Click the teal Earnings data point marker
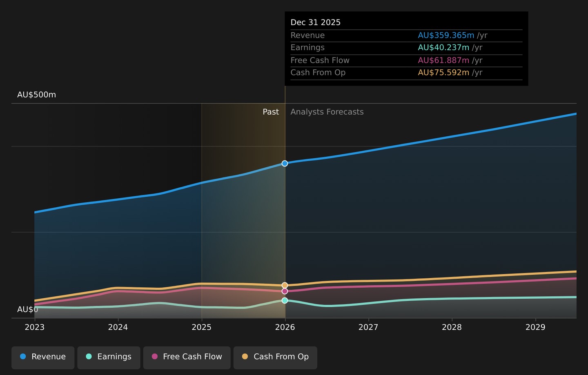Screen dimensions: 588x375 point(285,300)
